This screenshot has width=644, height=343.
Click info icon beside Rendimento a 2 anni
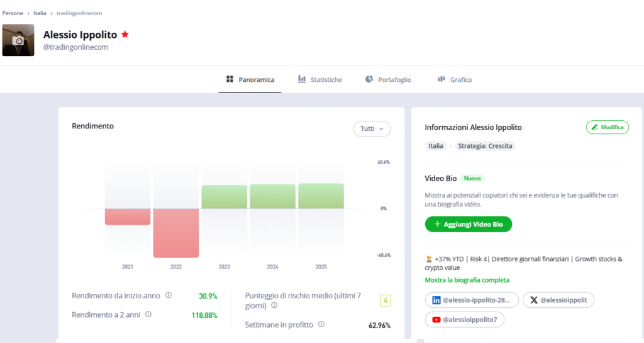point(148,314)
